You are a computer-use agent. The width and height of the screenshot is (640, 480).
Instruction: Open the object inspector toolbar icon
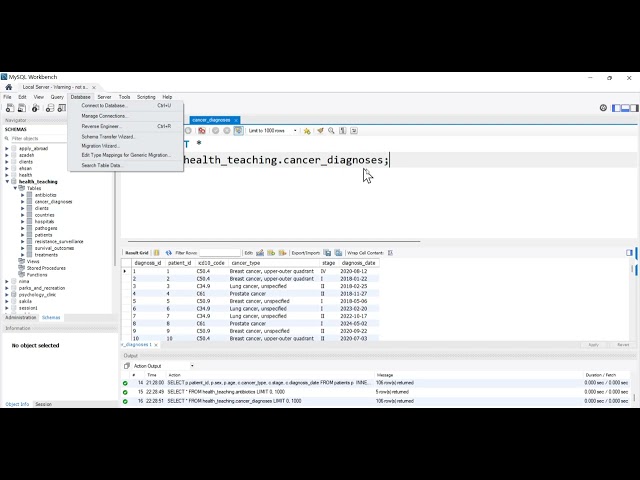coord(36,108)
